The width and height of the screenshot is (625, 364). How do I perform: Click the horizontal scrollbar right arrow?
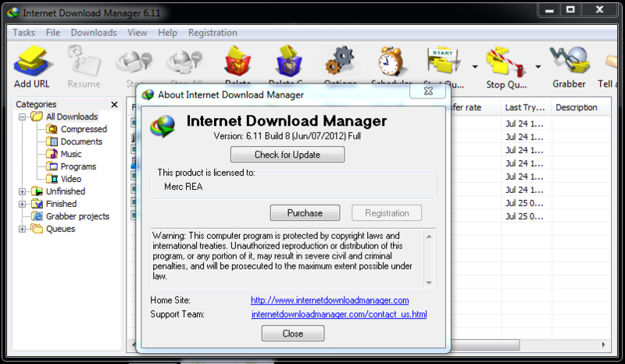pyautogui.click(x=603, y=344)
